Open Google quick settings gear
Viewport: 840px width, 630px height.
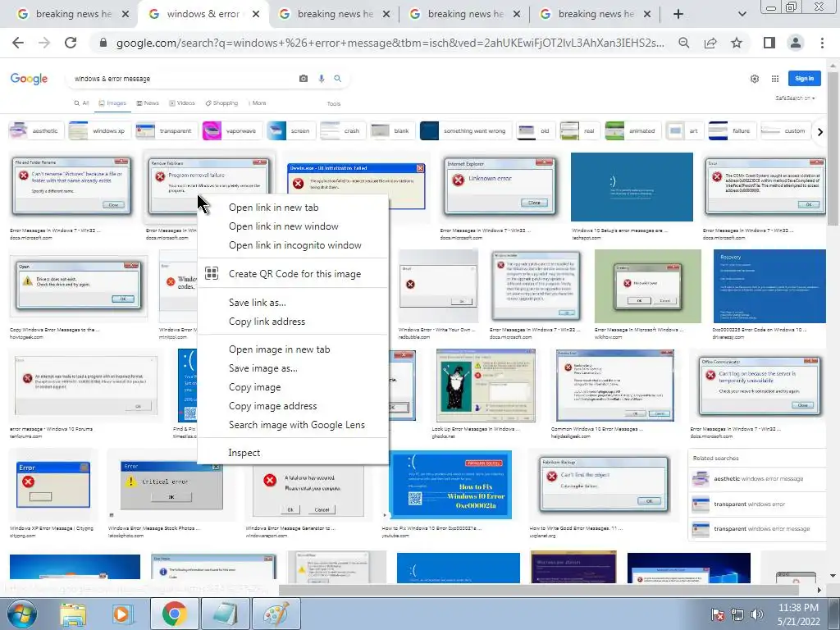click(755, 79)
